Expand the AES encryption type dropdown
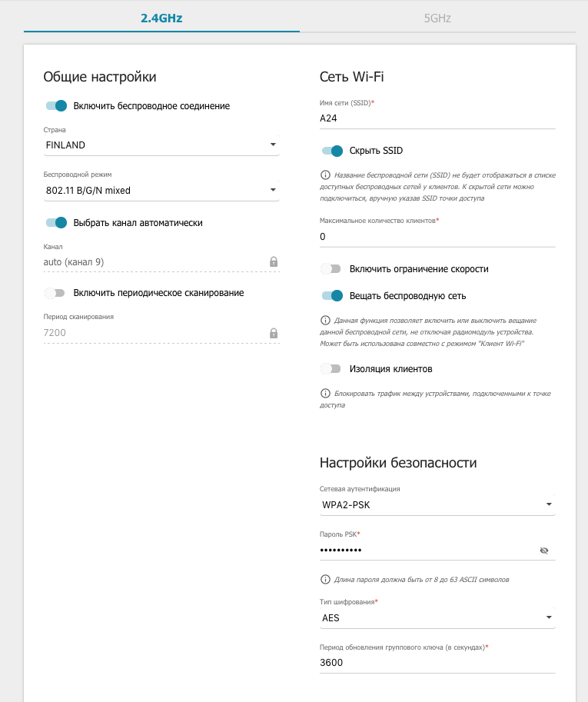 click(x=437, y=617)
